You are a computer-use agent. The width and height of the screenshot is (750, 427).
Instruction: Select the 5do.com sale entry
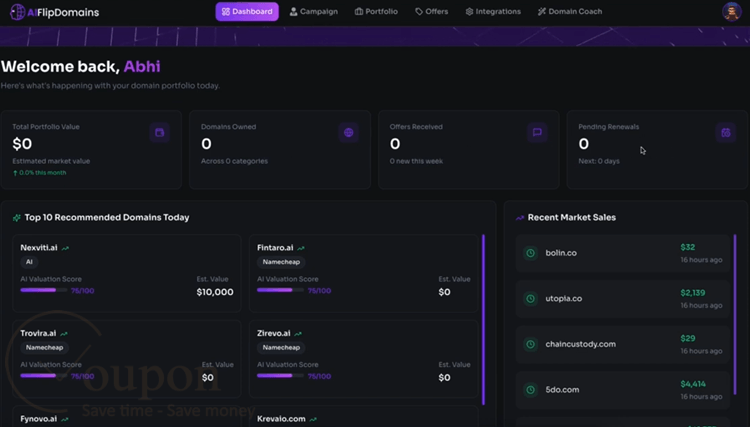click(x=623, y=390)
